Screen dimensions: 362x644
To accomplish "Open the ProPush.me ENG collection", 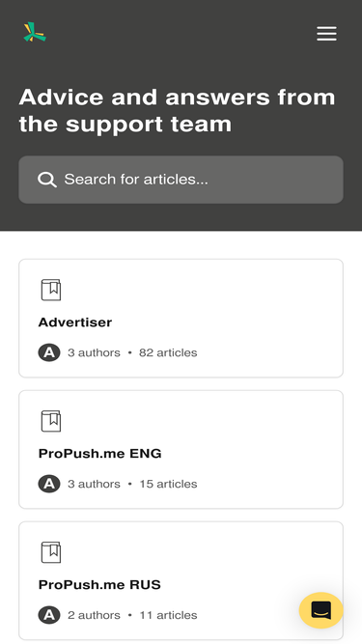I will [181, 449].
